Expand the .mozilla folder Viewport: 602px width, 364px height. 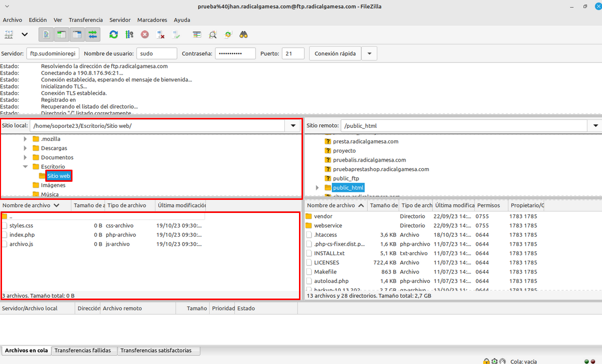(x=25, y=139)
